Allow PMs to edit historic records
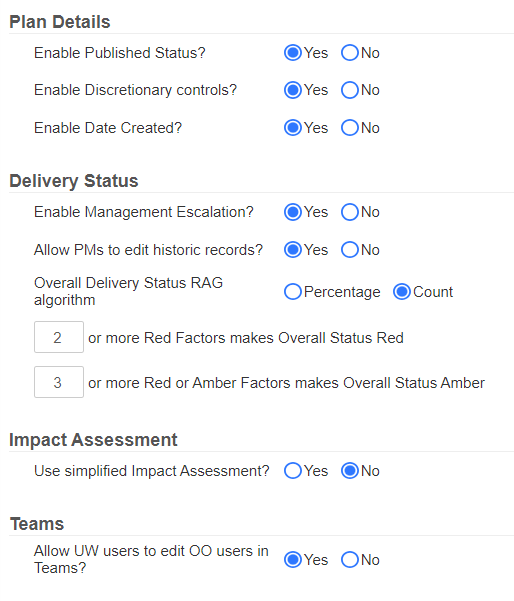The width and height of the screenshot is (514, 601). click(x=293, y=250)
